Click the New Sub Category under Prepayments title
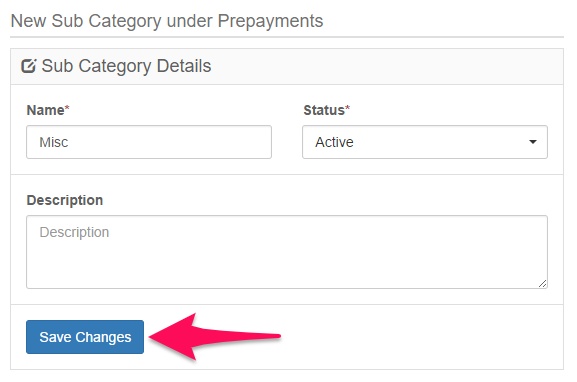Viewport: 577px width, 382px height. 167,21
